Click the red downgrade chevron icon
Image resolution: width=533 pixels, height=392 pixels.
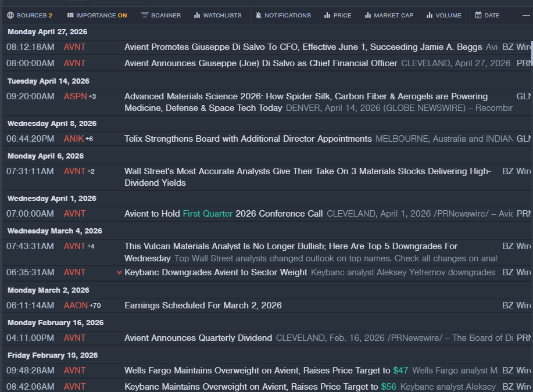click(x=119, y=272)
